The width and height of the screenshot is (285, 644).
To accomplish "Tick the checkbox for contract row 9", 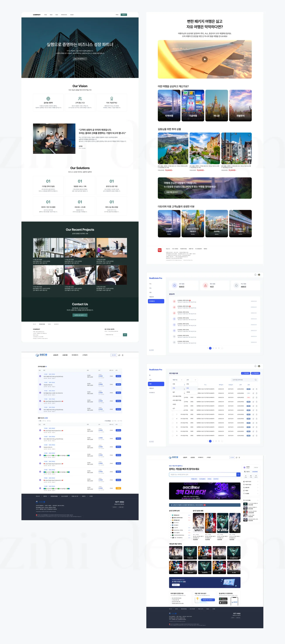I will 172,423.
